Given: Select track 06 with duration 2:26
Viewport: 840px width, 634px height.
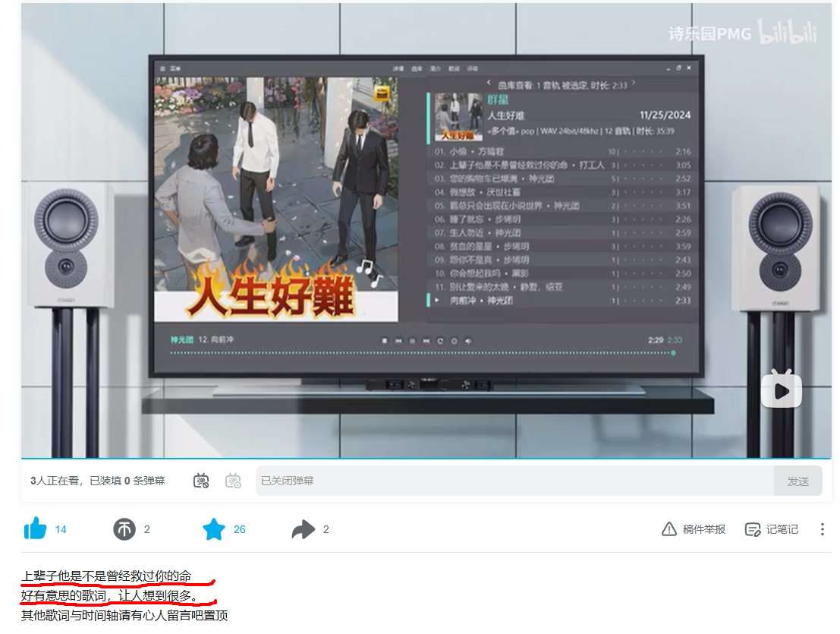Looking at the screenshot, I should tap(562, 219).
